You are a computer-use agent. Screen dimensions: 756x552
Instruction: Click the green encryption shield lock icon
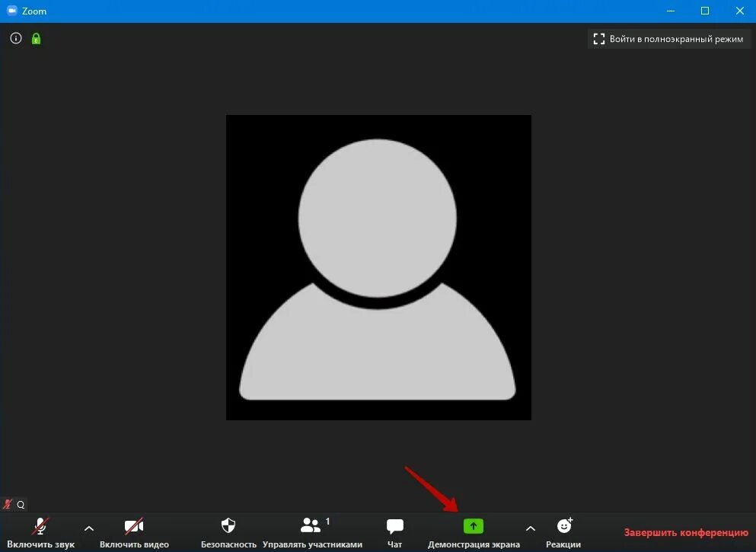pyautogui.click(x=36, y=39)
